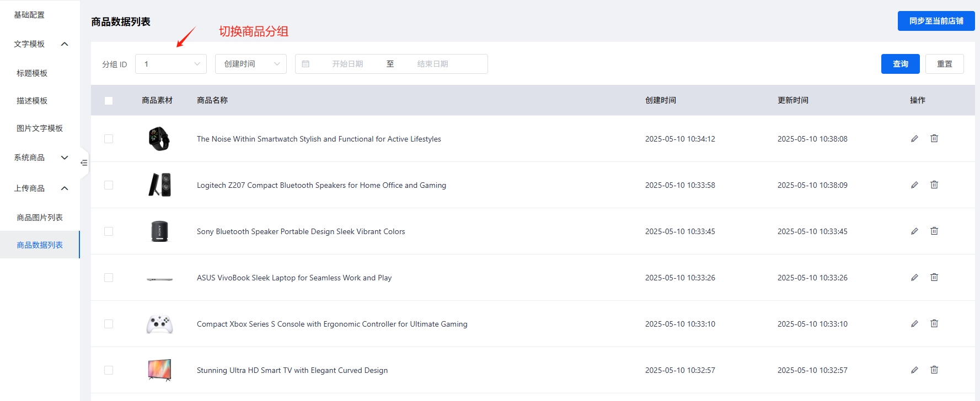This screenshot has width=980, height=401.
Task: Select the ASUS VivoBook row checkbox
Action: pyautogui.click(x=109, y=278)
